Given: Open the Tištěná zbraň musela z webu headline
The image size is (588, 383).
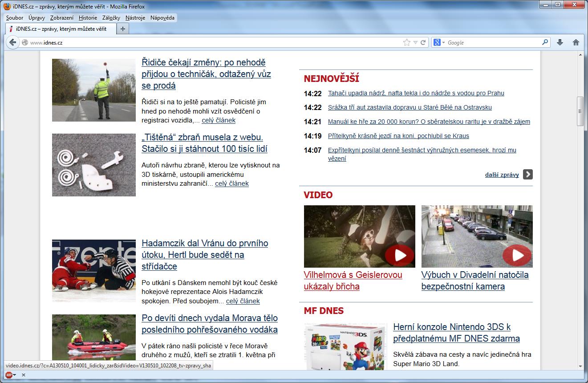Looking at the screenshot, I should click(x=204, y=143).
